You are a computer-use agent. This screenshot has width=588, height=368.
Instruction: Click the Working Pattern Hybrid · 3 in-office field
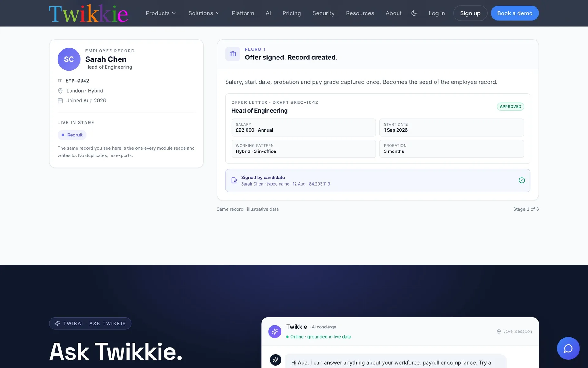(x=303, y=149)
